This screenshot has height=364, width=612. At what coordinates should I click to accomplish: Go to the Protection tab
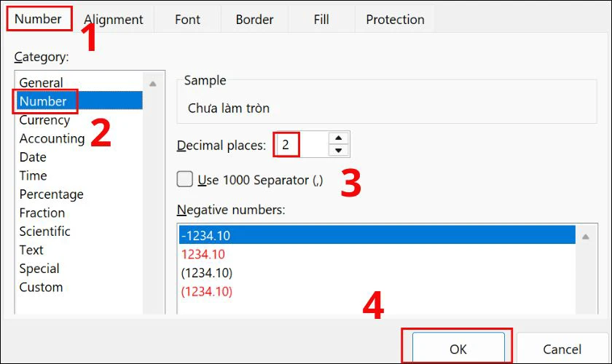click(395, 20)
